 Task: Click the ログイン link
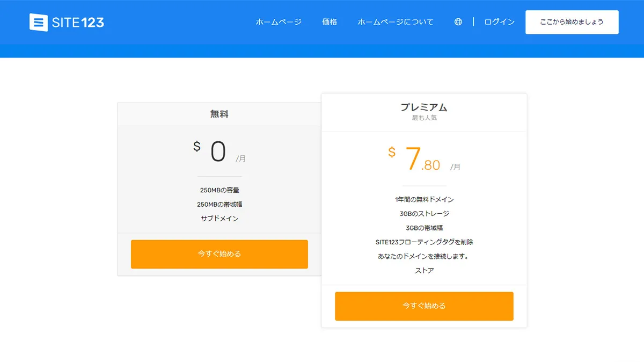tap(499, 22)
